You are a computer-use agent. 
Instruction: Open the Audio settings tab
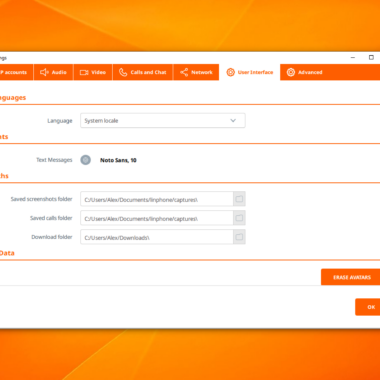53,72
